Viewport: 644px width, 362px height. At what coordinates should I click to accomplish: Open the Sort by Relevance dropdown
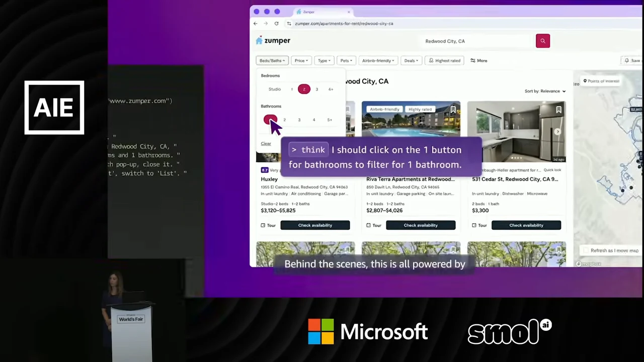[x=545, y=91]
